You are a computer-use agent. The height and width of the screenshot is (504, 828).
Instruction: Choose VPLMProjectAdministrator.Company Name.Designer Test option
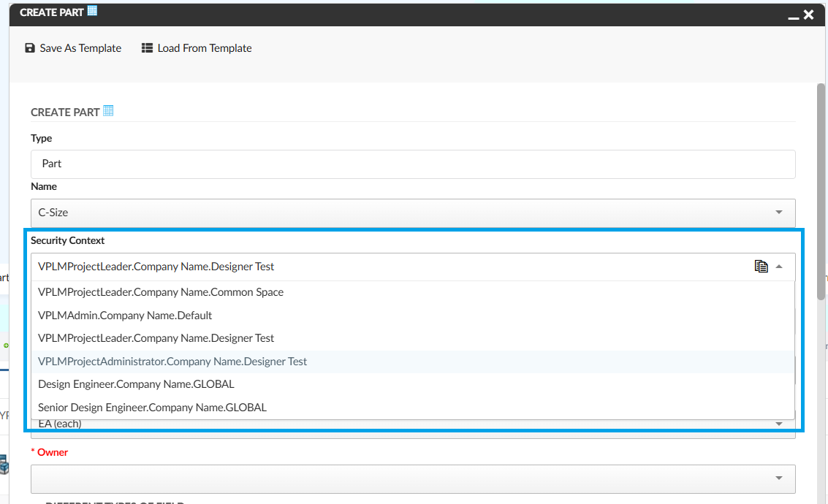[413, 362]
